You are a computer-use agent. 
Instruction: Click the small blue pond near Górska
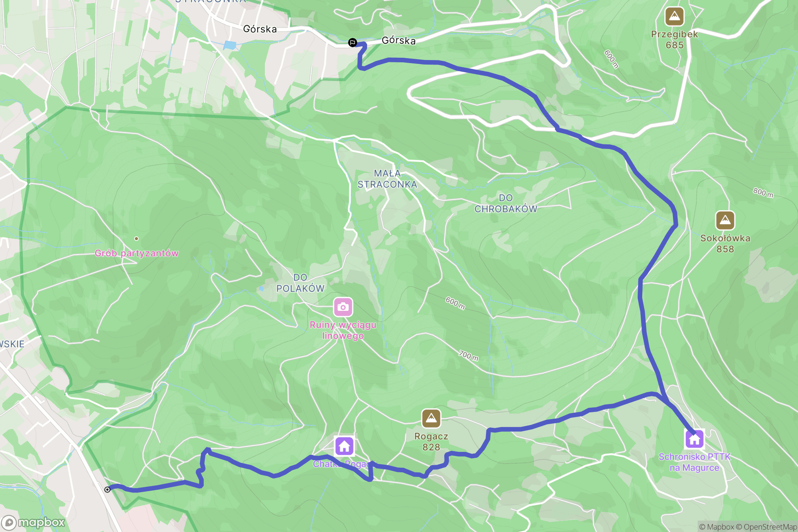pyautogui.click(x=230, y=45)
